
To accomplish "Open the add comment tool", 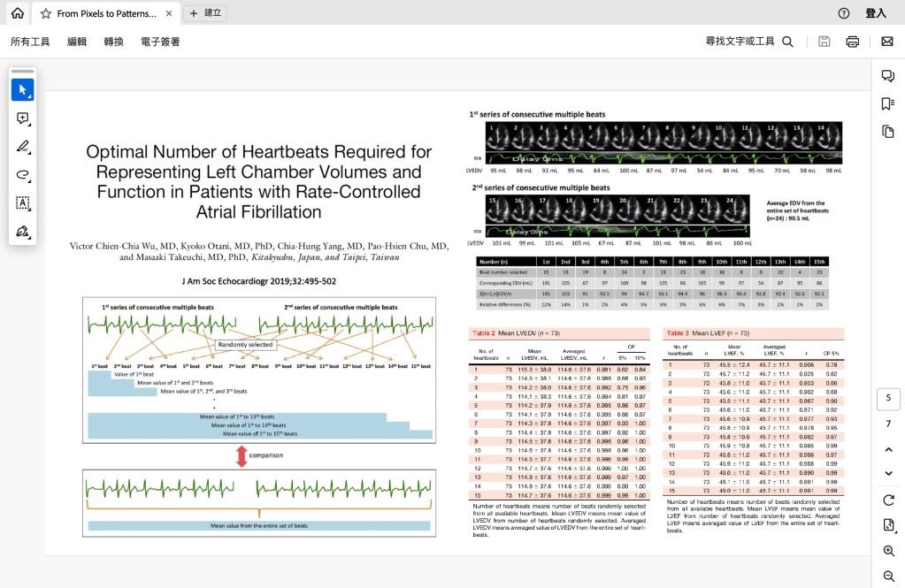I will [x=22, y=118].
